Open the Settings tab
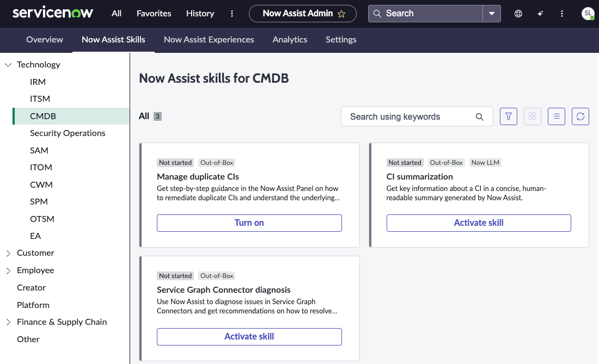The height and width of the screenshot is (364, 599). pyautogui.click(x=341, y=40)
